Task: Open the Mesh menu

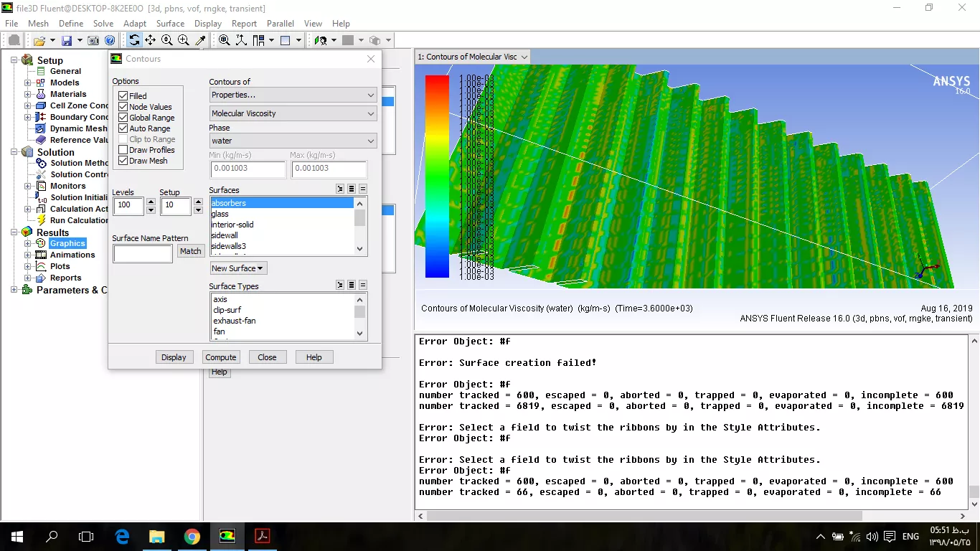Action: (x=38, y=24)
